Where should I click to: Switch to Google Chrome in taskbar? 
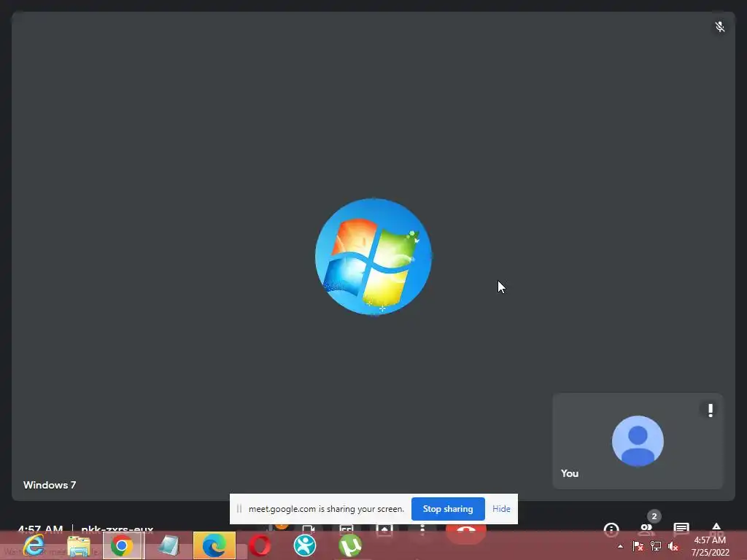pyautogui.click(x=122, y=545)
